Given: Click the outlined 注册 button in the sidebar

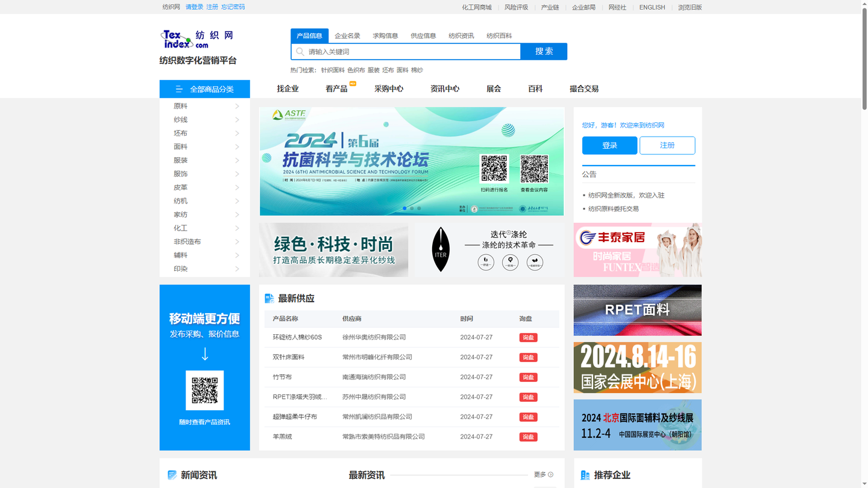Looking at the screenshot, I should coord(667,145).
